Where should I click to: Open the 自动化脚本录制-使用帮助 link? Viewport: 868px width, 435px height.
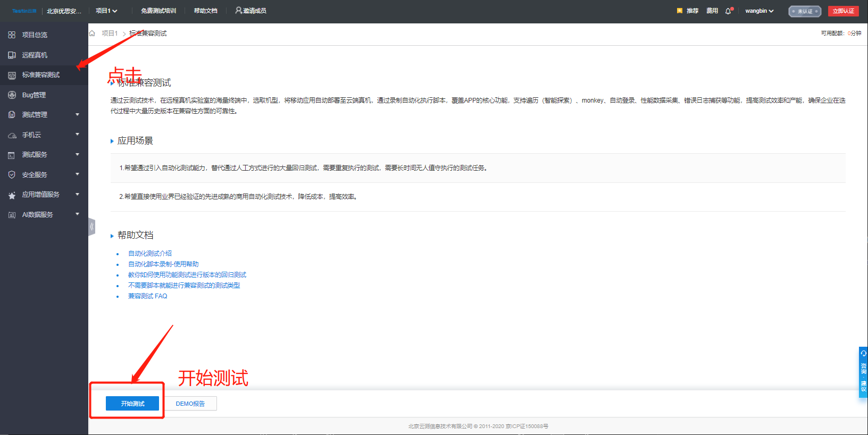[x=163, y=264]
